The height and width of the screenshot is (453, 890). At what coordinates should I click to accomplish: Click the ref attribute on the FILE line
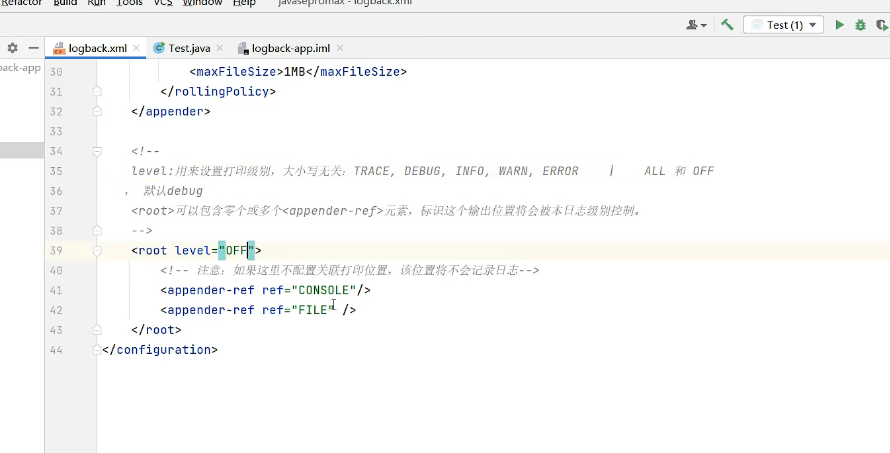pos(272,310)
